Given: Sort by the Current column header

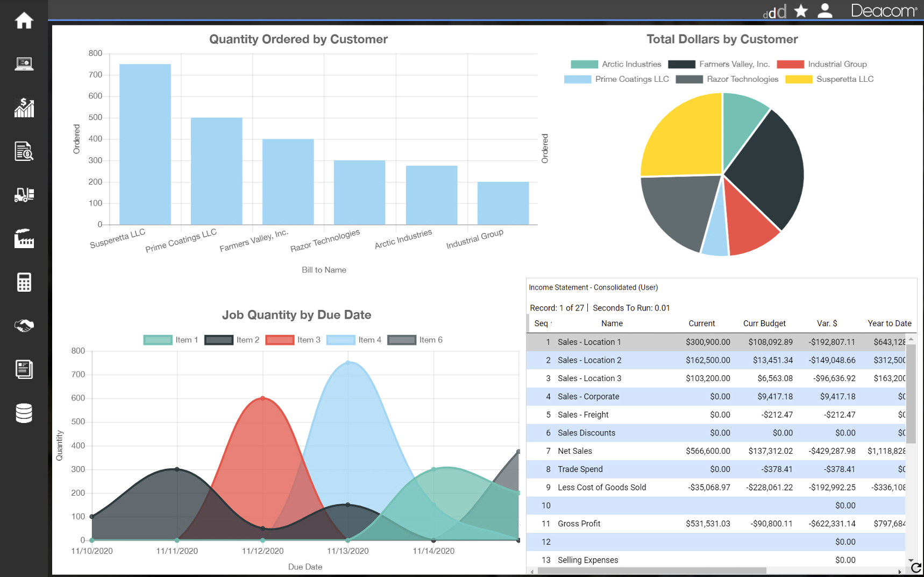Looking at the screenshot, I should pos(701,323).
